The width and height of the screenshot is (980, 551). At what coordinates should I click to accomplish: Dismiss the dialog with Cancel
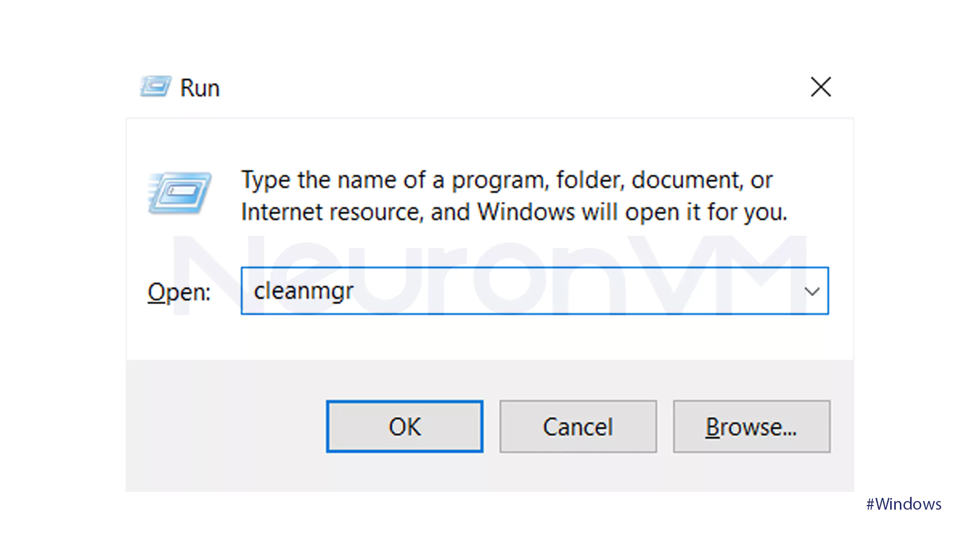(x=578, y=427)
